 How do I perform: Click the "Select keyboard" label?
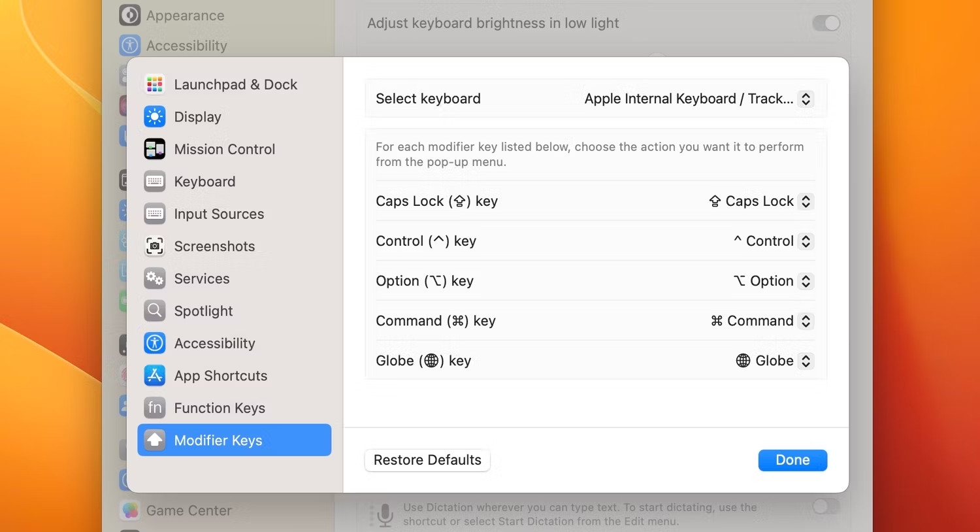(x=428, y=99)
